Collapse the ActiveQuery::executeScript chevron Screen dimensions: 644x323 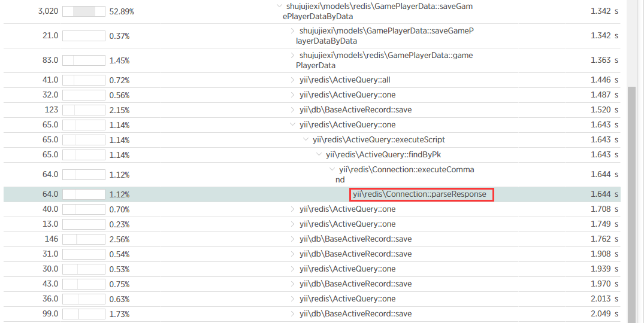(306, 140)
